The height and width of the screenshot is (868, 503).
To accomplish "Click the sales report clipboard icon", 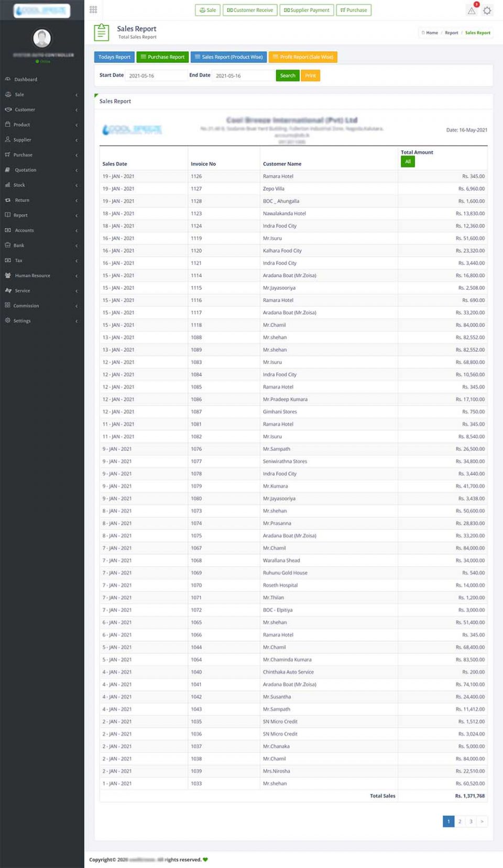I will point(102,32).
